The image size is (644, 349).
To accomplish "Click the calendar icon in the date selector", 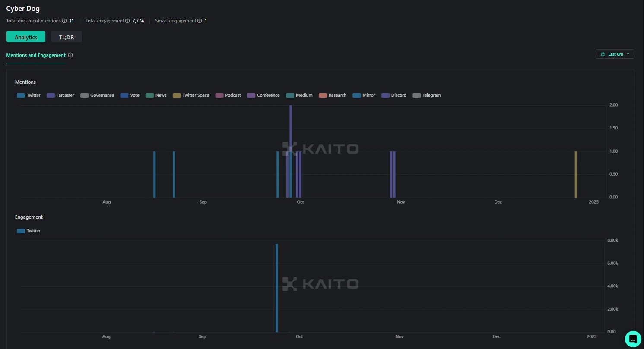I will [603, 54].
